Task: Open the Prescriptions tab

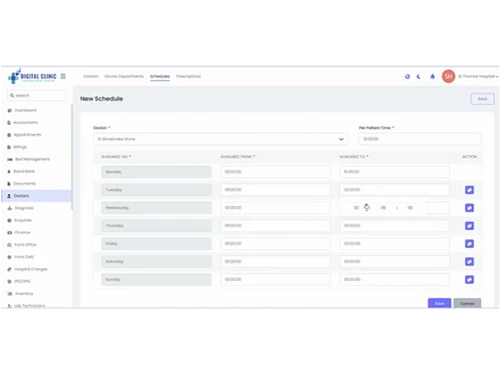Action: [188, 76]
